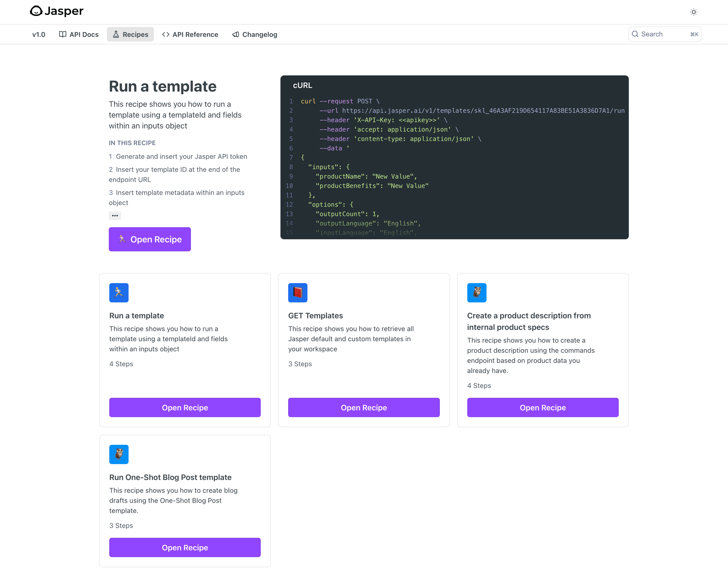Image resolution: width=728 pixels, height=586 pixels.
Task: Open Recipe for One-Shot Blog Post template
Action: [x=185, y=547]
